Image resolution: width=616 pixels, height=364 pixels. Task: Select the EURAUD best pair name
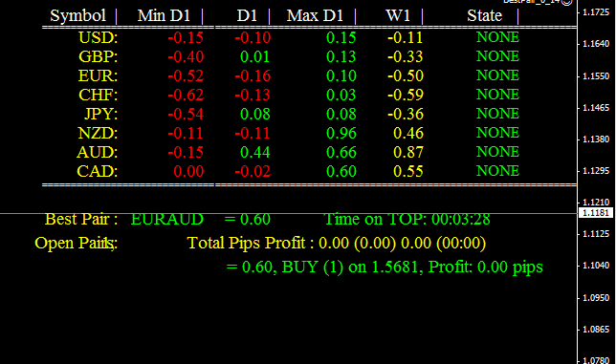click(167, 220)
